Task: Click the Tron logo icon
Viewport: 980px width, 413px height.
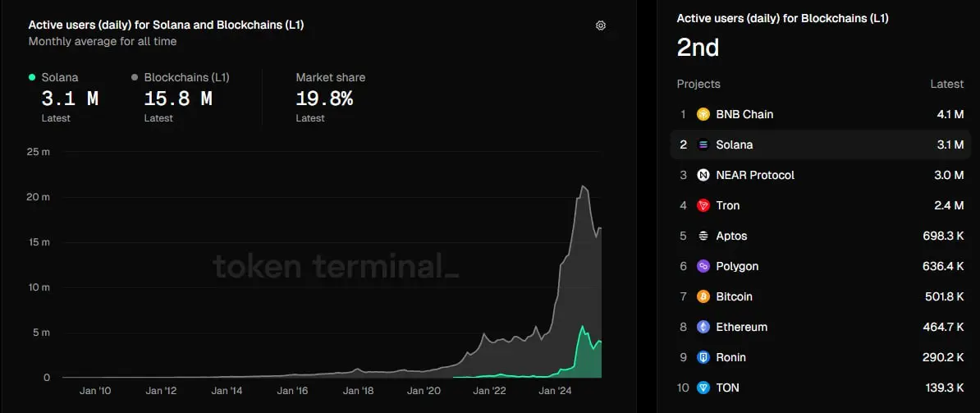Action: [703, 205]
